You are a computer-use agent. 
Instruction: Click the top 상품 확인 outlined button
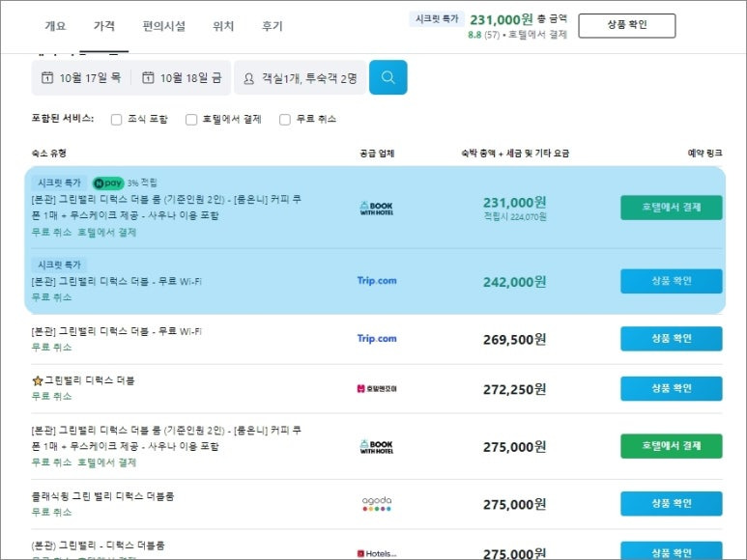tap(627, 25)
